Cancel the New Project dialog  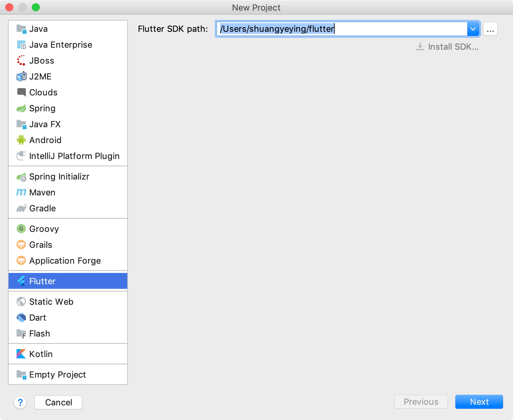click(58, 402)
